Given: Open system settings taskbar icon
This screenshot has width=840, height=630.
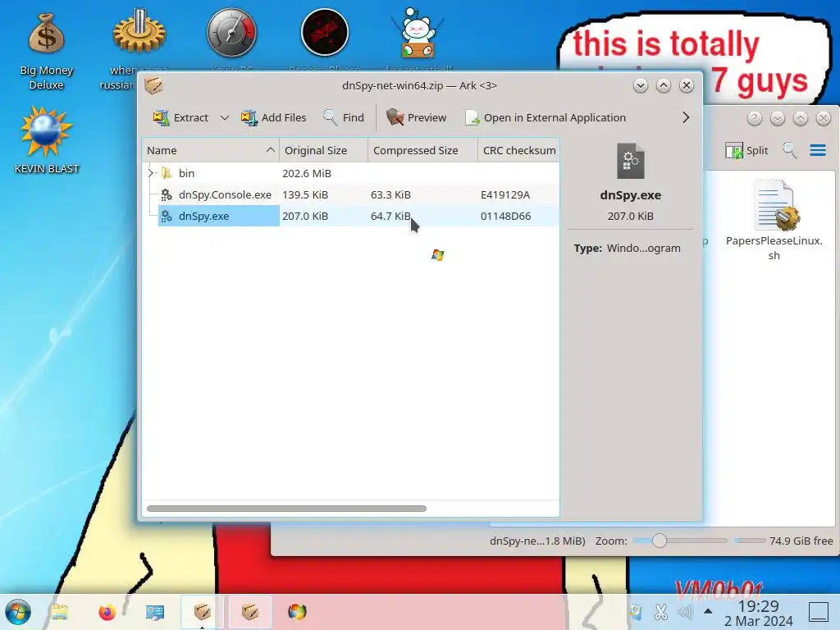Looking at the screenshot, I should pyautogui.click(x=155, y=612).
